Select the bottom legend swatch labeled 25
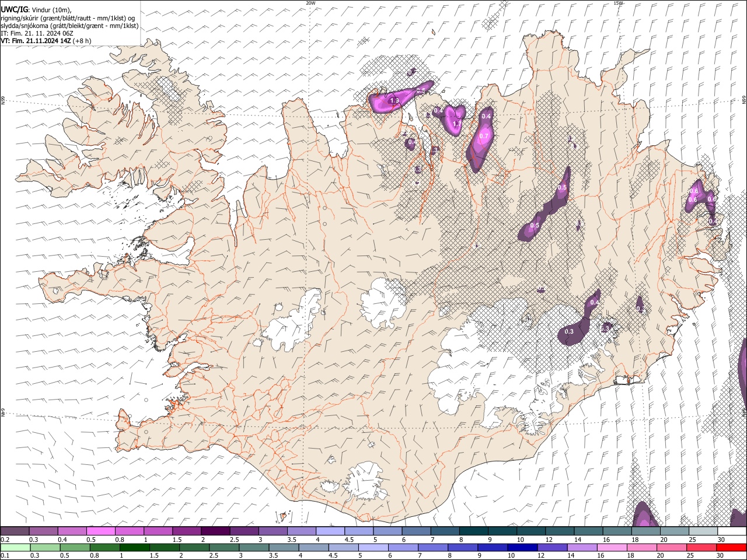Screen dimensions: 747x560 pos(702,547)
